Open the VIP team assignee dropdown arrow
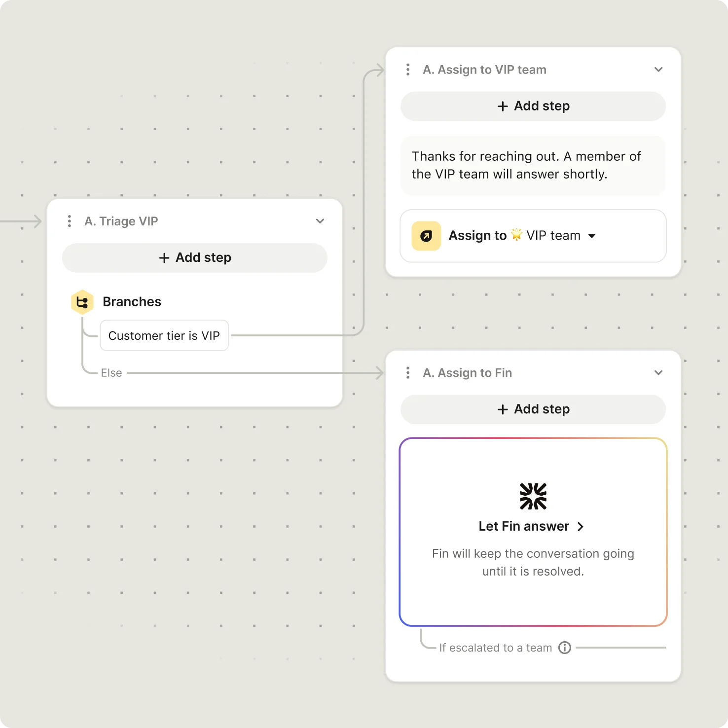 [x=592, y=236]
